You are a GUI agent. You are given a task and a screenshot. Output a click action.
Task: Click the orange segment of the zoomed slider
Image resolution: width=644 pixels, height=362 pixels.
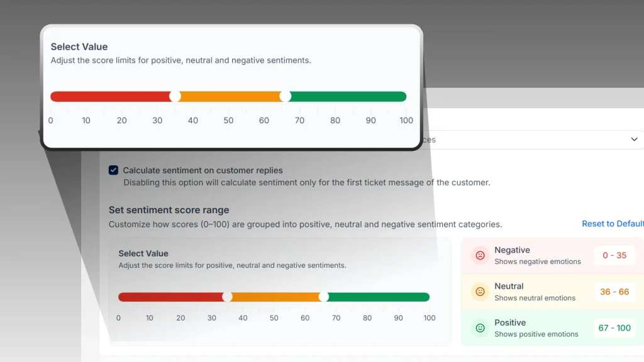[230, 96]
